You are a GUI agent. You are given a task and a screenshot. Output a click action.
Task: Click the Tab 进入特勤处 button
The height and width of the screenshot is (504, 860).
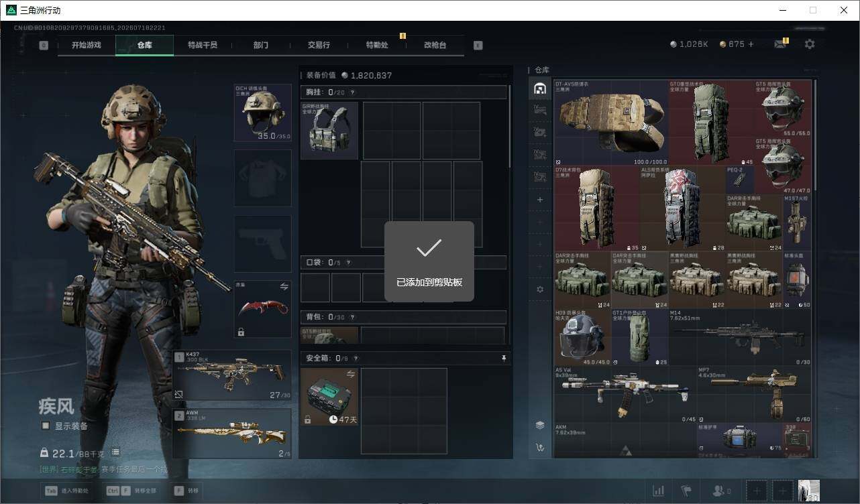click(x=66, y=491)
